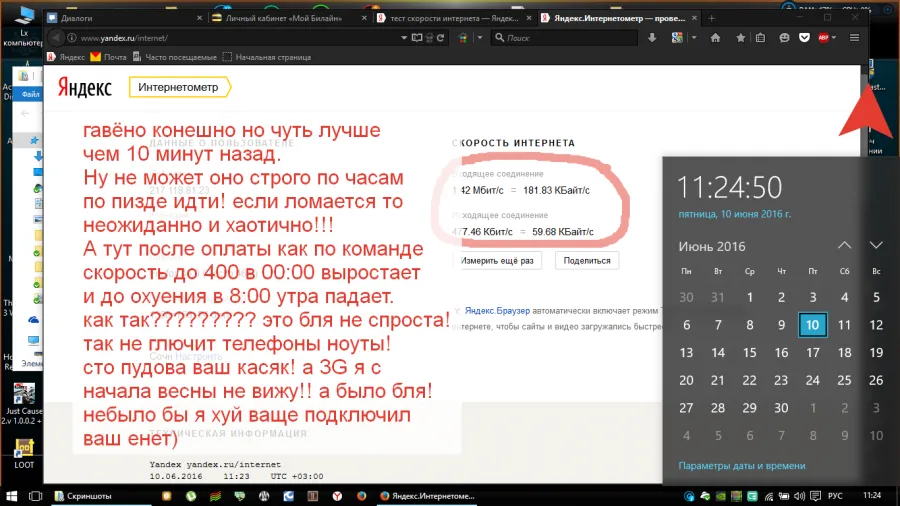Close the Диалоги tab
The width and height of the screenshot is (900, 506).
coord(199,18)
